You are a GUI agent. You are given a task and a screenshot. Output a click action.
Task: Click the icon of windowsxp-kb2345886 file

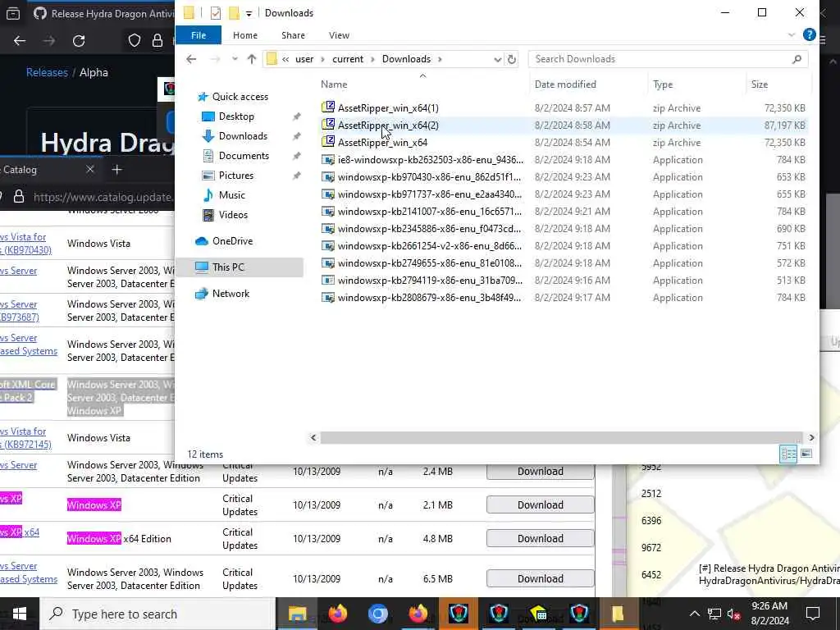(x=328, y=229)
